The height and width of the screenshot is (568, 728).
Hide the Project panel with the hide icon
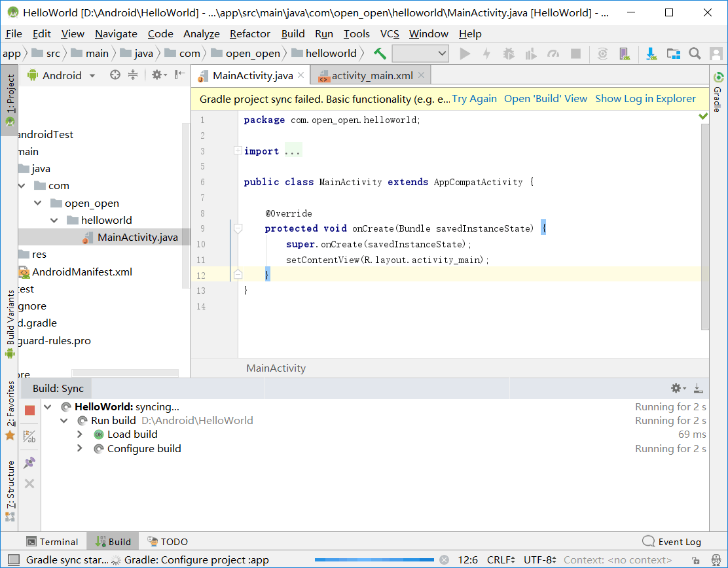pyautogui.click(x=179, y=75)
